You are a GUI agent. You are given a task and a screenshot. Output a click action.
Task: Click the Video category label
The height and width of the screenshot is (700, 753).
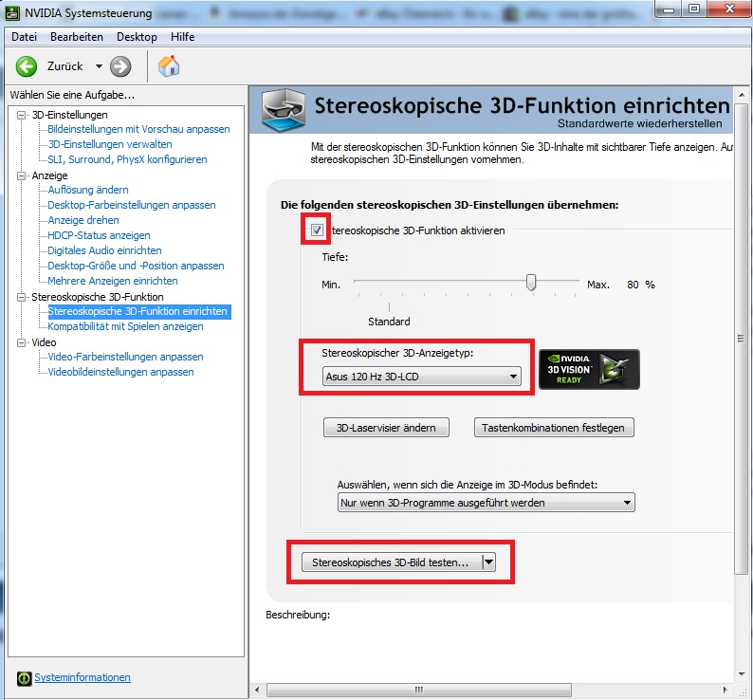pyautogui.click(x=44, y=342)
